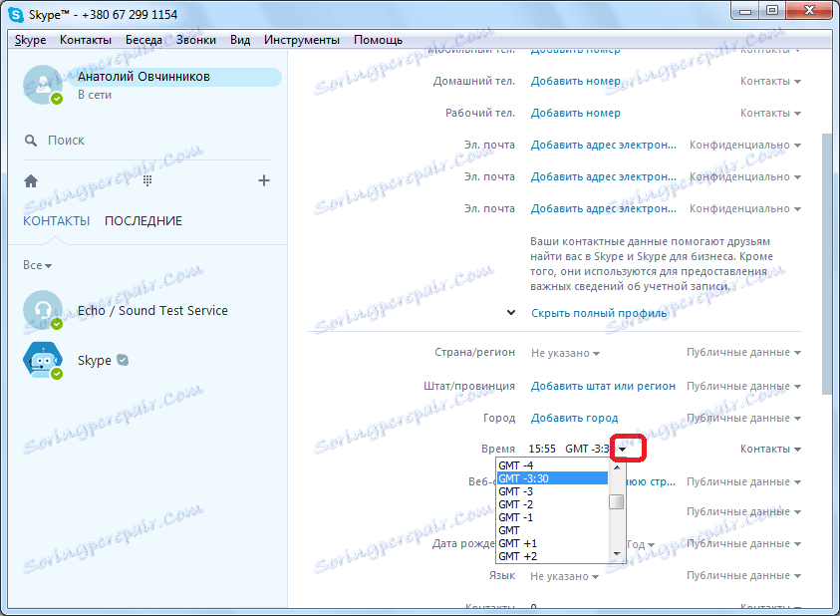The width and height of the screenshot is (840, 616).
Task: Select GMT -4 in time zone list
Action: pos(552,465)
